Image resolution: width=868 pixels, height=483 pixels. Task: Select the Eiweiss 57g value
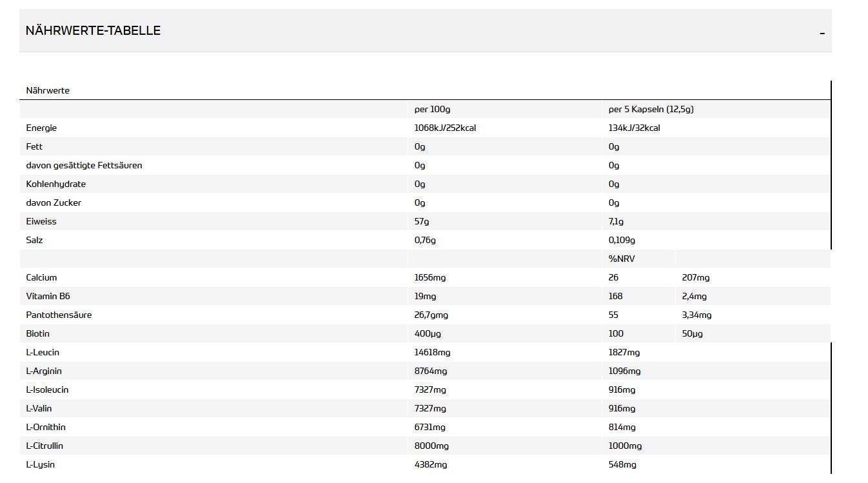pyautogui.click(x=422, y=221)
